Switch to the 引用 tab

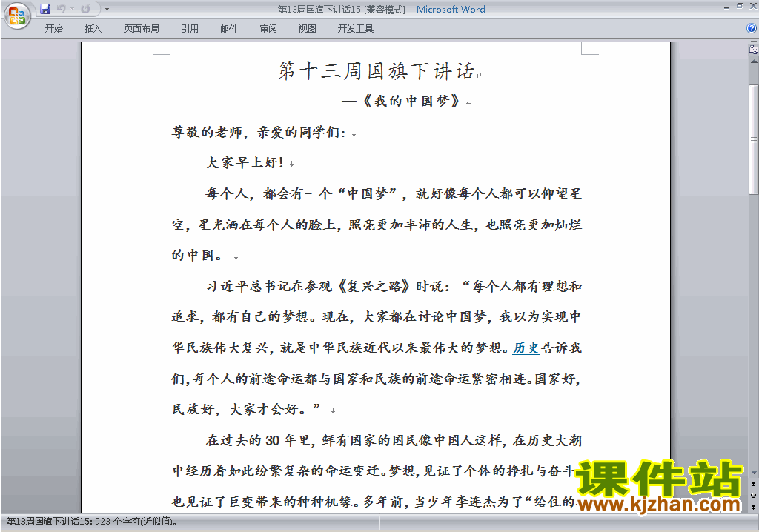click(189, 29)
